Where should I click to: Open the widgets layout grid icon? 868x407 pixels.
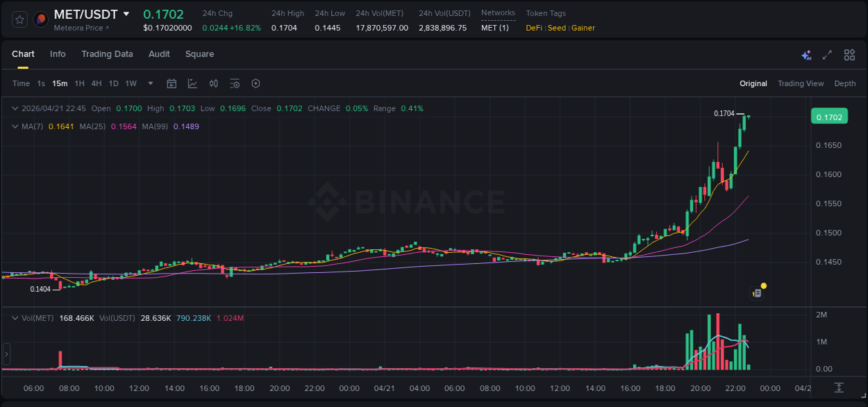pyautogui.click(x=849, y=55)
